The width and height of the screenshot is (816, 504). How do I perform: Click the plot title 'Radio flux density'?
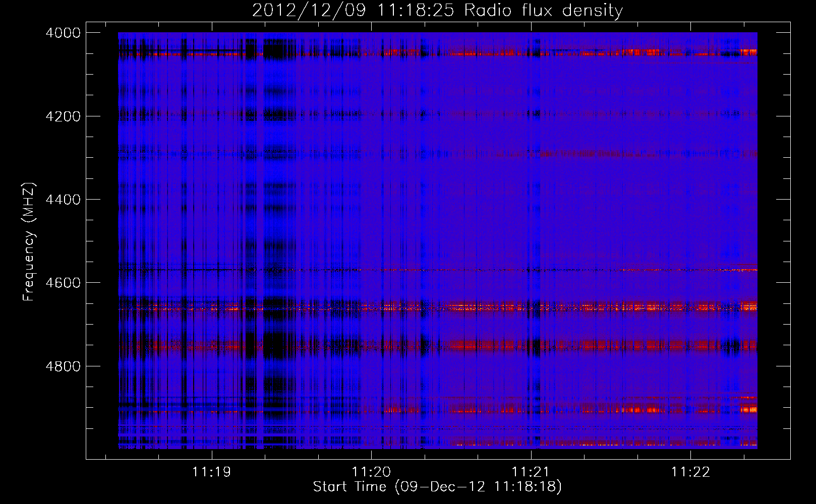[544, 11]
